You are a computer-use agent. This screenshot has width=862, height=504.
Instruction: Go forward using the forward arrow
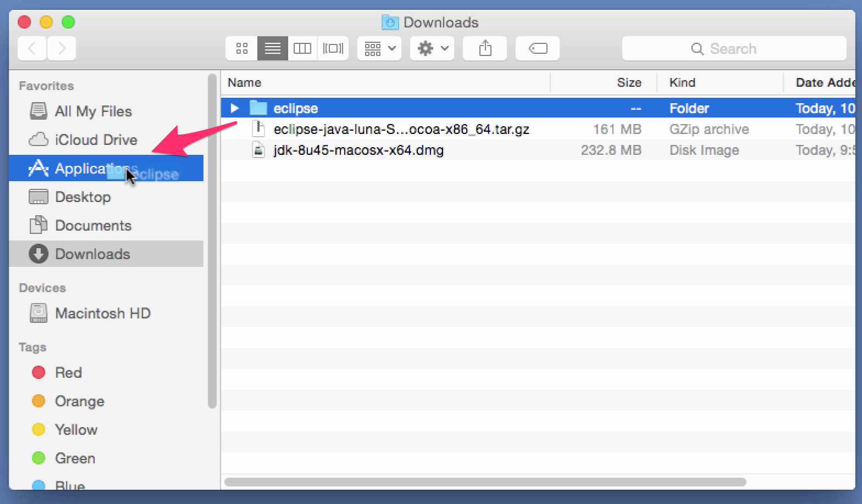[x=61, y=48]
